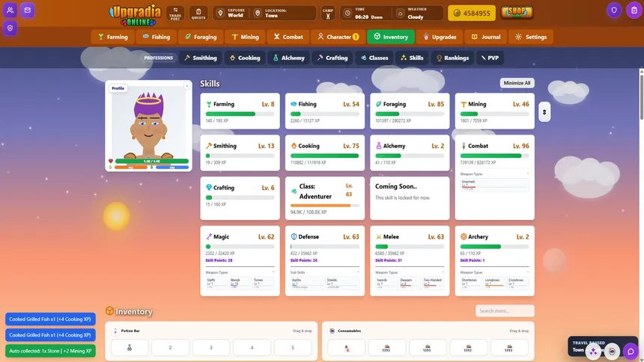Open the Classes section
Image resolution: width=644 pixels, height=362 pixels.
point(374,58)
